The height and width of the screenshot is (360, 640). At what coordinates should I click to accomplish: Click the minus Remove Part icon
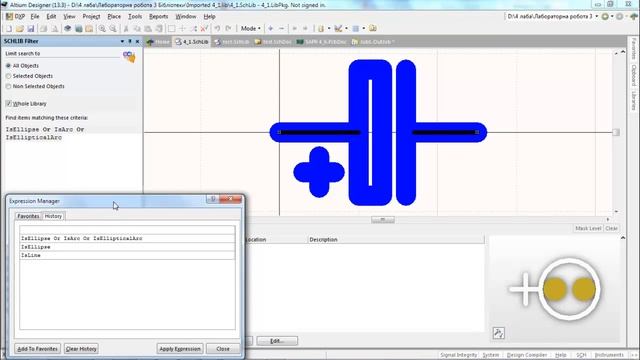[x=282, y=29]
